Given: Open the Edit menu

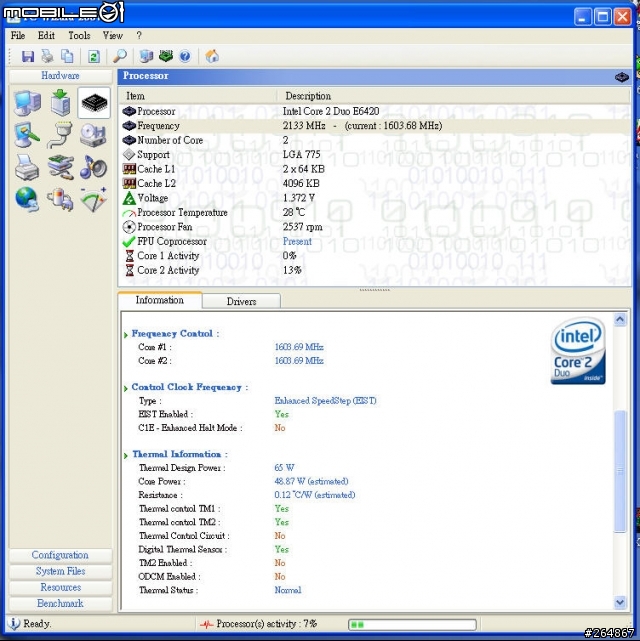Looking at the screenshot, I should [46, 36].
